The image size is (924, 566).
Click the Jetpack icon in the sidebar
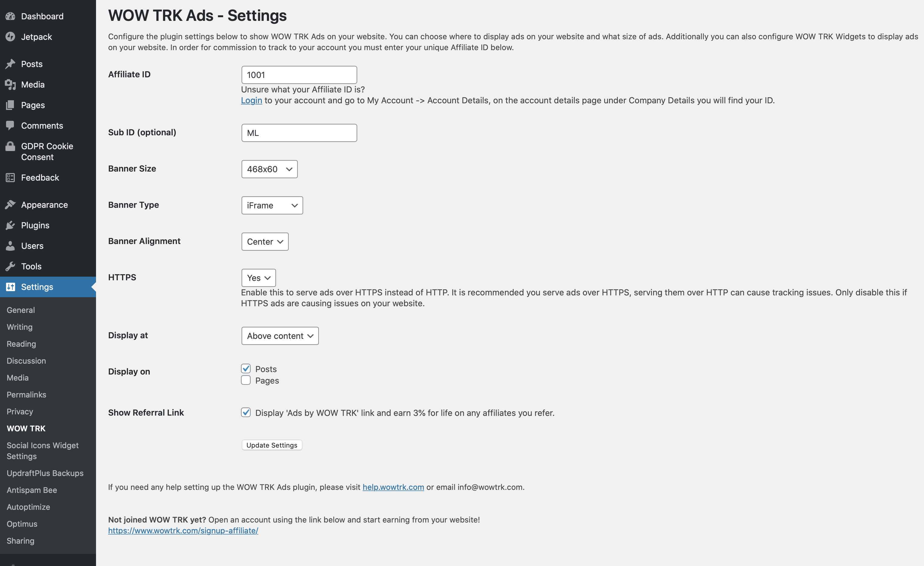click(x=11, y=36)
